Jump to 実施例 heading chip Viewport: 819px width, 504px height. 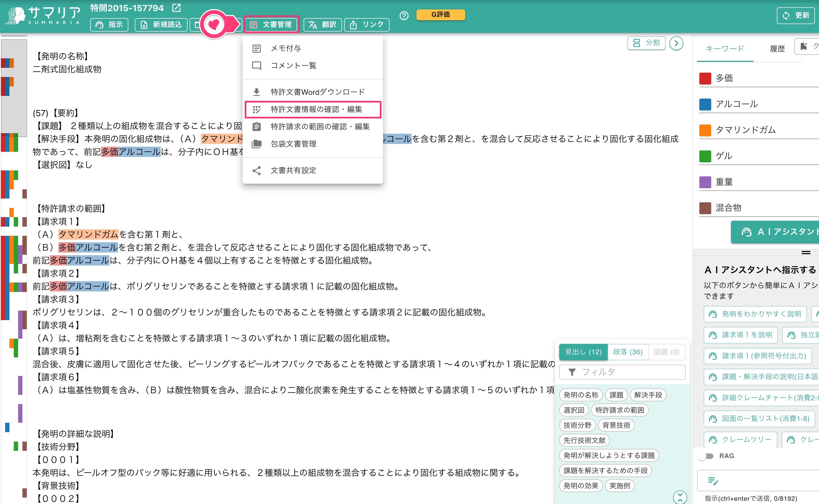(620, 486)
